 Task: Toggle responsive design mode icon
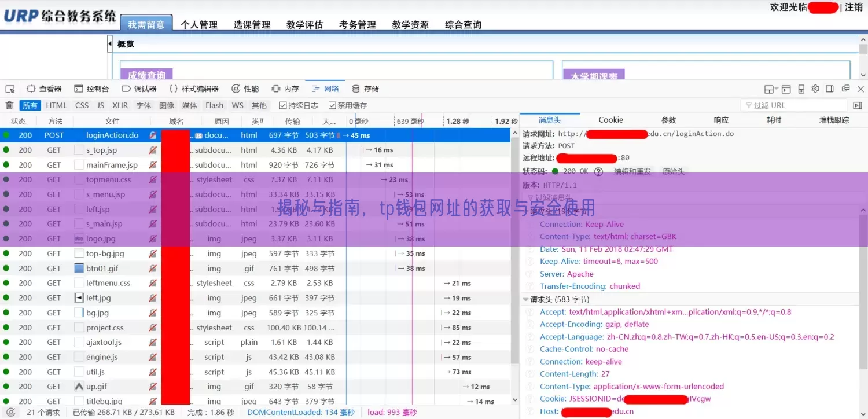pos(801,89)
